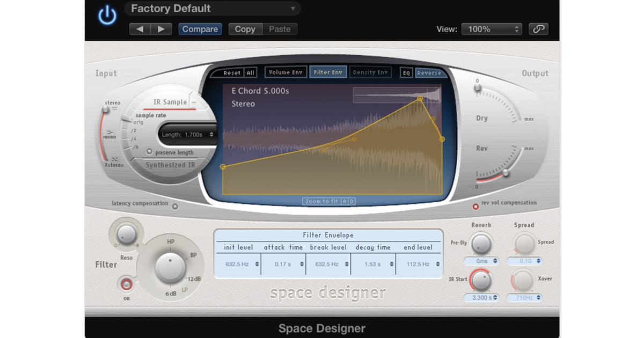
Task: Select the decay curve handle near the peak
Action: (434, 119)
